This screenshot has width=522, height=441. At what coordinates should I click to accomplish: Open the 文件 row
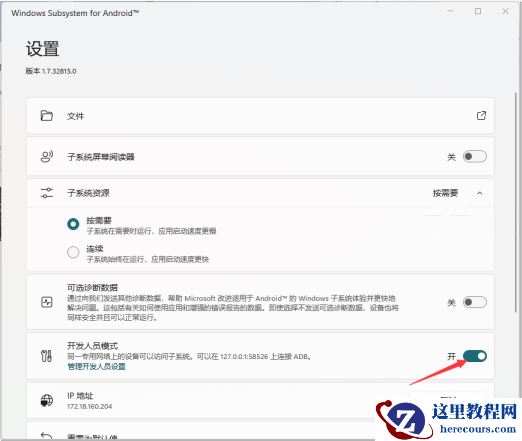[260, 116]
